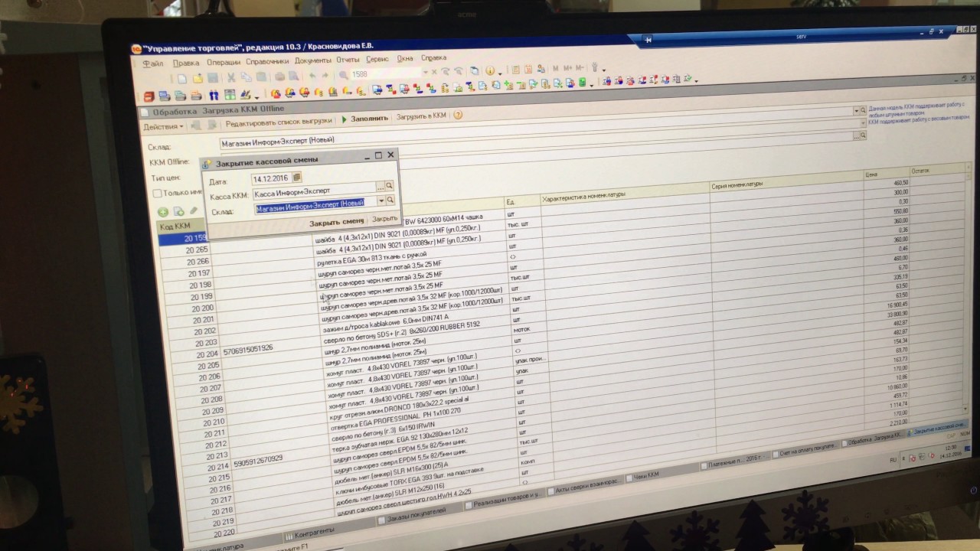This screenshot has height=551, width=980.
Task: Click the help question mark icon in processing toolbar
Action: [457, 115]
